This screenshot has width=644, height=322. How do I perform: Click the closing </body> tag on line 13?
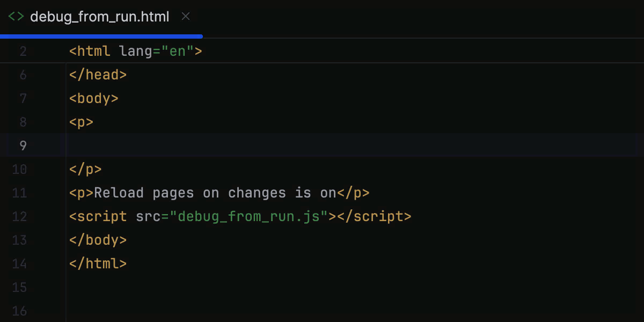98,240
